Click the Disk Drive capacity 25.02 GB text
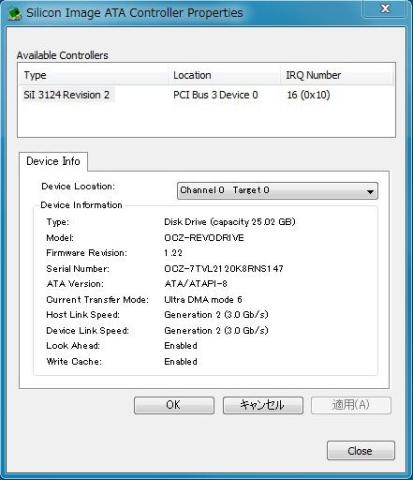This screenshot has height=480, width=413. coord(230,222)
